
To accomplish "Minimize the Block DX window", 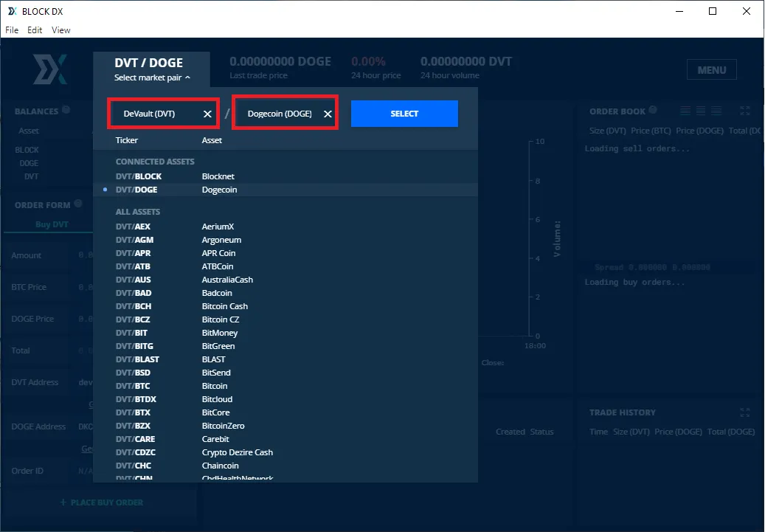I will (x=679, y=11).
